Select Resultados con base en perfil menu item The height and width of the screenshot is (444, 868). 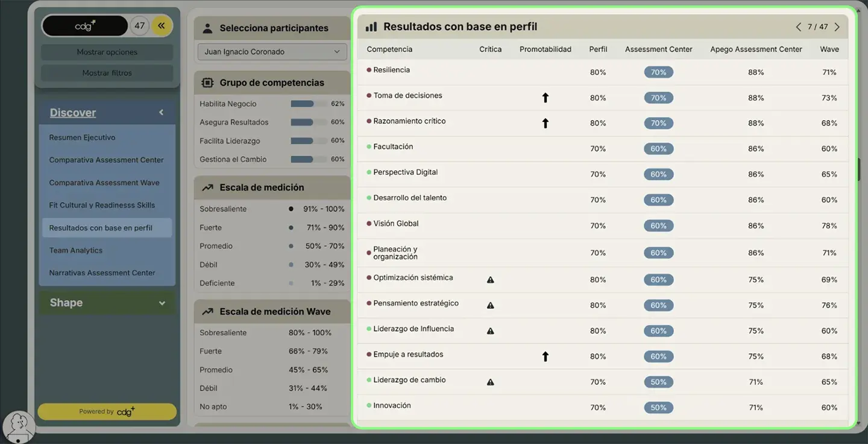(107, 228)
